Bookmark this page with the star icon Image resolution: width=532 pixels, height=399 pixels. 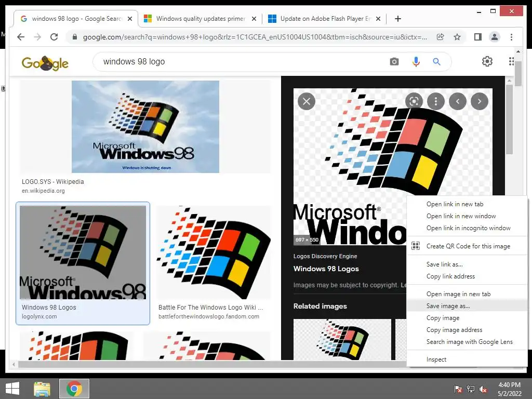pos(457,37)
